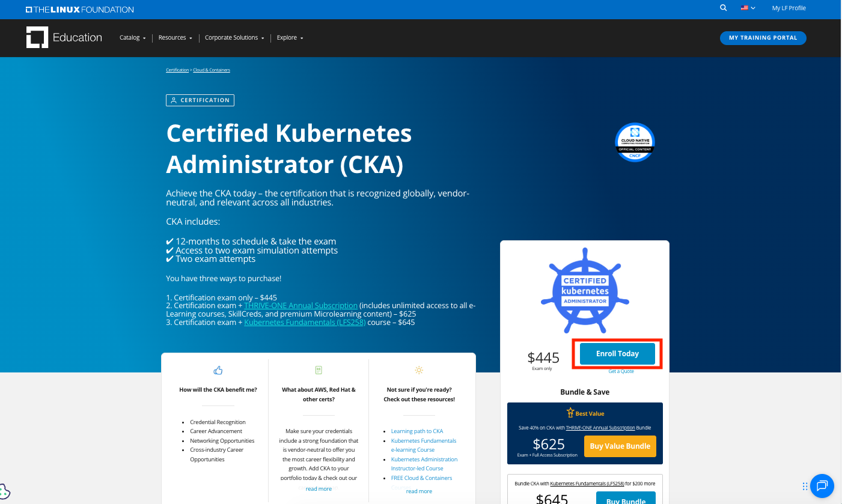Click the thumbs-up icon above CKA benefits
This screenshot has height=504, width=842.
[218, 370]
